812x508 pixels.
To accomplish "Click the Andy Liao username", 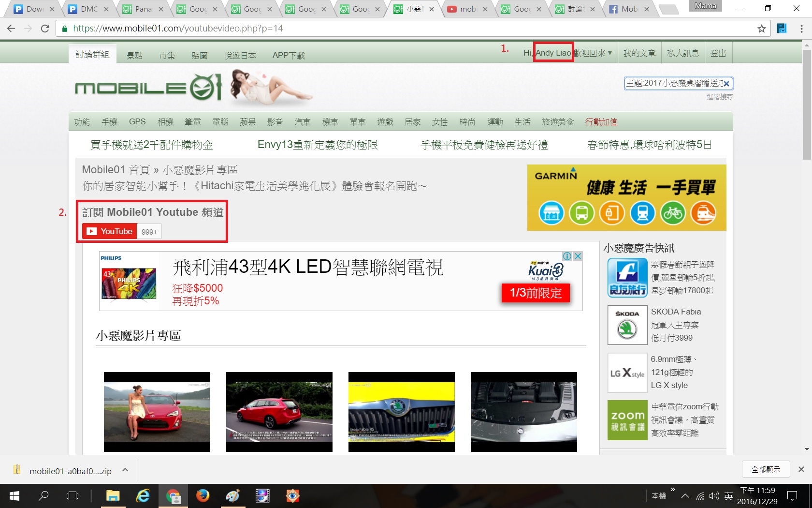I will tap(553, 53).
